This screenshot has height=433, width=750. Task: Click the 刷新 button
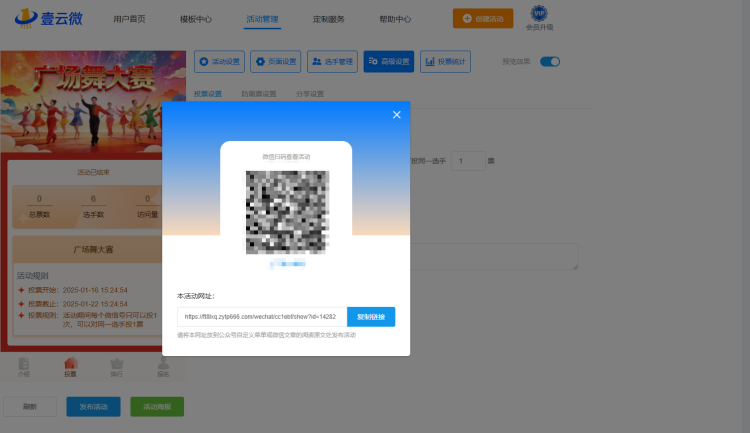[30, 407]
